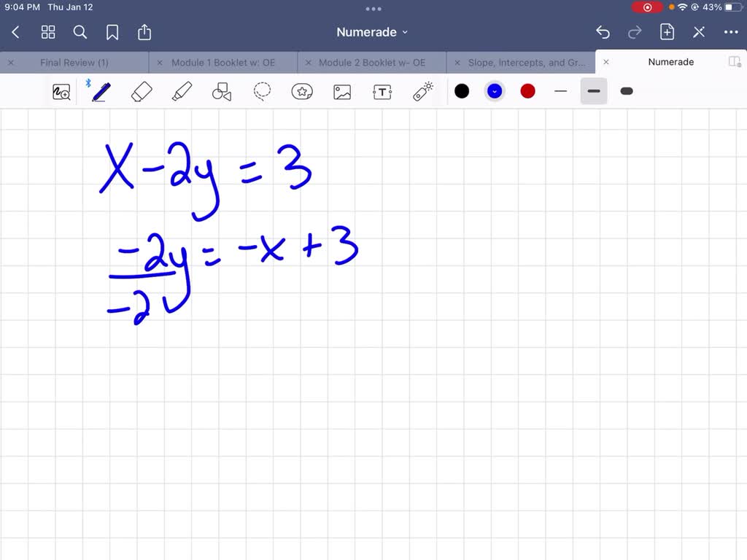Viewport: 747px width, 560px height.
Task: Activate the laser pointer tool
Action: pos(422,91)
